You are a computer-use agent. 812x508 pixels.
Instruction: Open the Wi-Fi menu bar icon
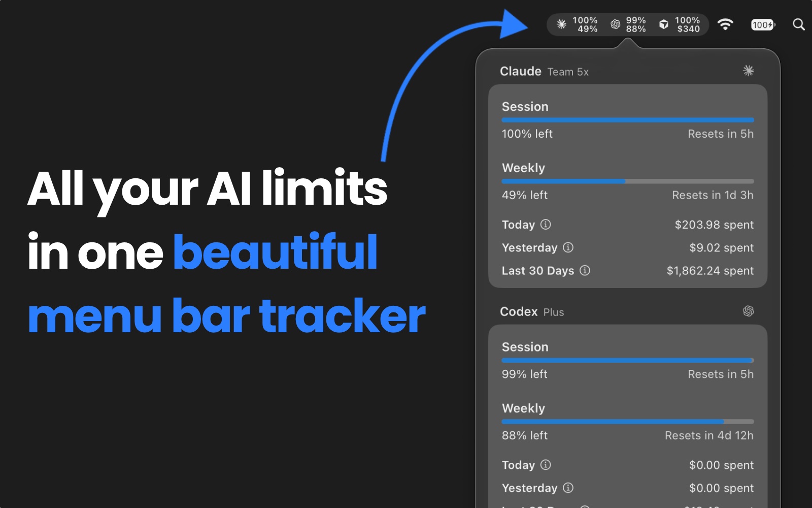click(725, 24)
